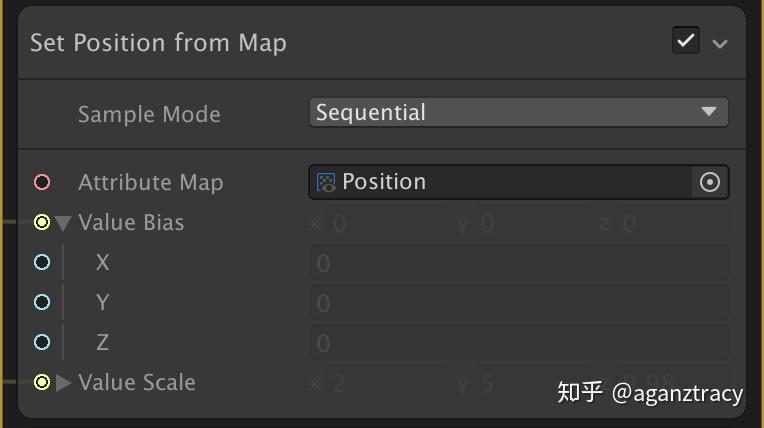Click the Value Bias yellow port

point(42,222)
